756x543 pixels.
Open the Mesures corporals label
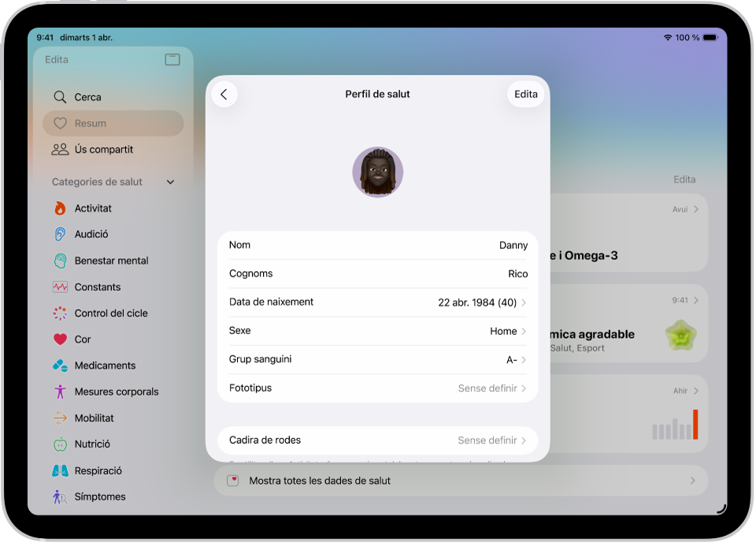point(117,392)
